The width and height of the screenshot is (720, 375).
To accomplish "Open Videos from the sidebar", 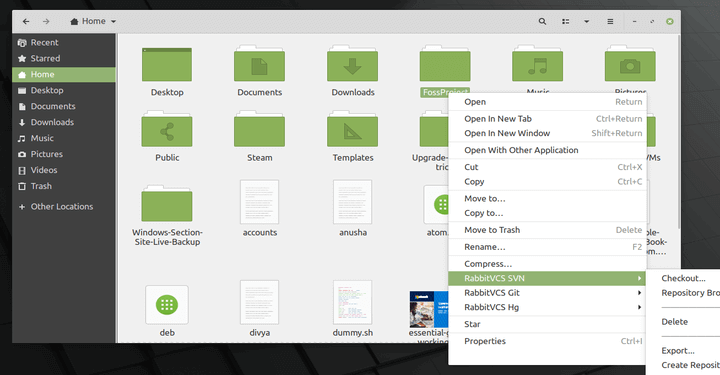I will [64, 170].
